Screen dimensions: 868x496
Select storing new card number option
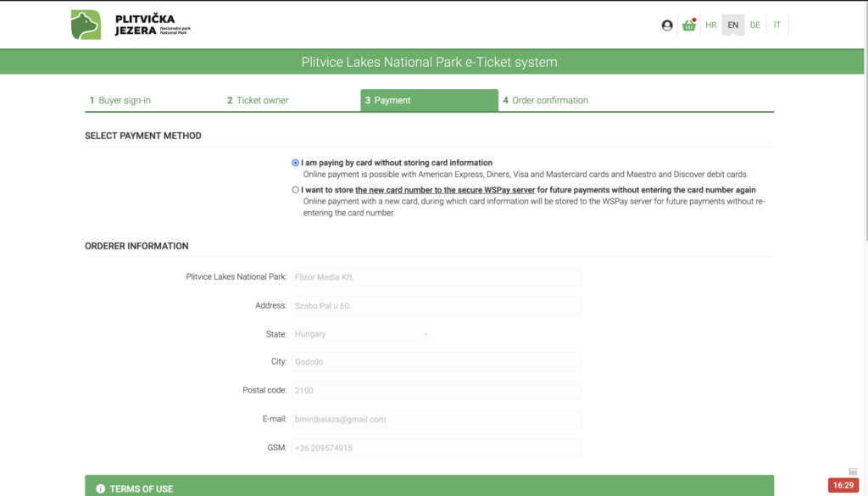coord(295,190)
